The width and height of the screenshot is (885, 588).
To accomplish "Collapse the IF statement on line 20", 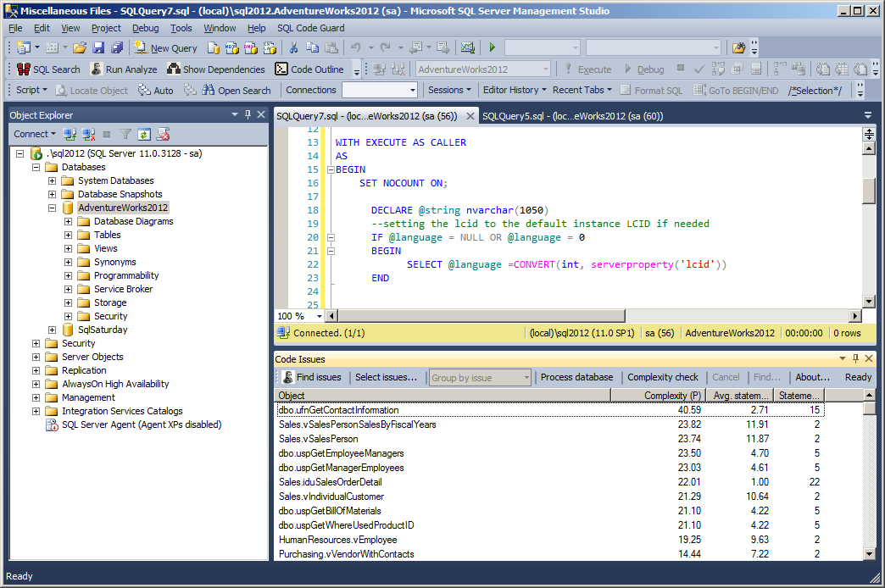I will point(331,237).
